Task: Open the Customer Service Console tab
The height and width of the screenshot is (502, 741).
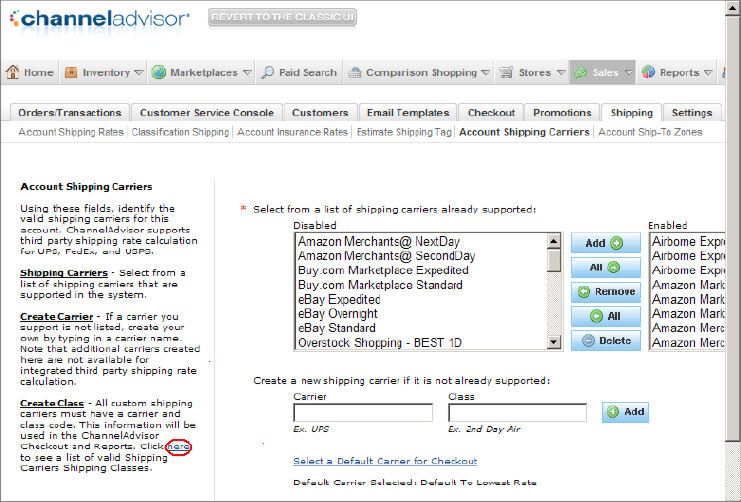Action: point(207,113)
